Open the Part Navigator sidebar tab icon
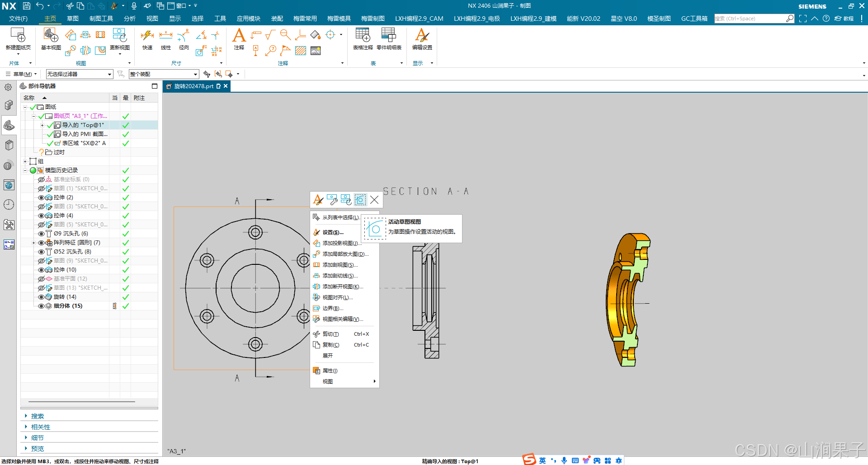Image resolution: width=868 pixels, height=465 pixels. tap(9, 125)
